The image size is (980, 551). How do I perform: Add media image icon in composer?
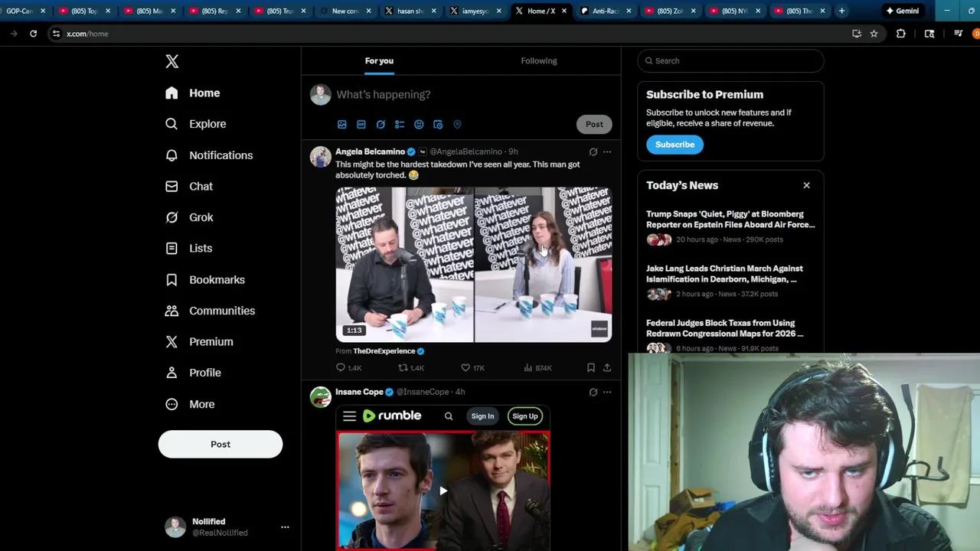tap(342, 124)
